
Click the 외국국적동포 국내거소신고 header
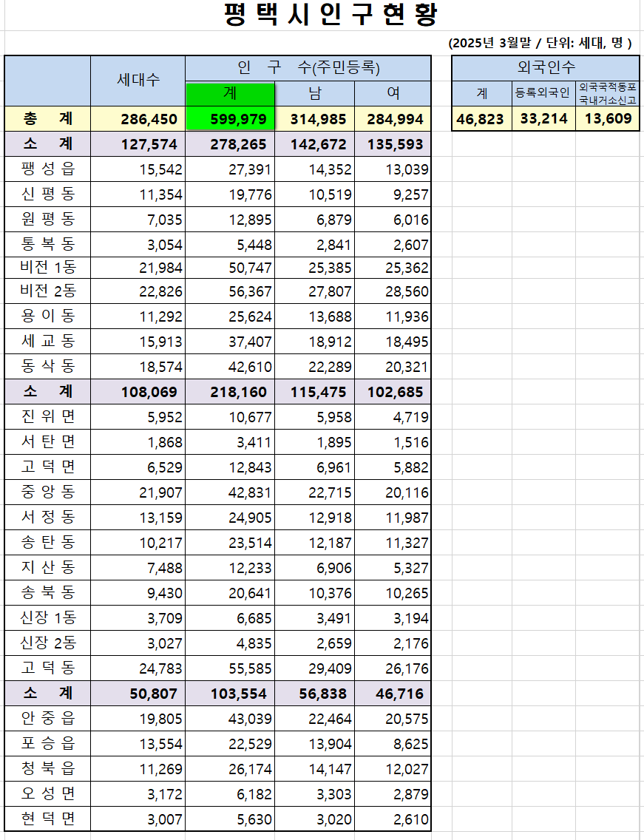[x=608, y=94]
